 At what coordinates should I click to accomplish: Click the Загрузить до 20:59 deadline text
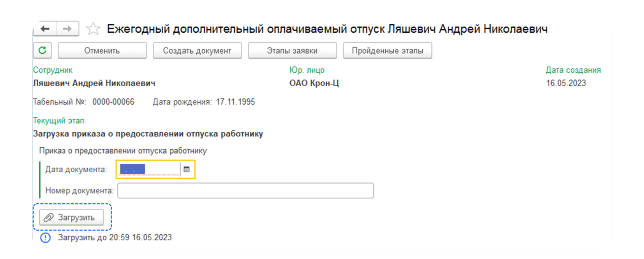click(115, 238)
